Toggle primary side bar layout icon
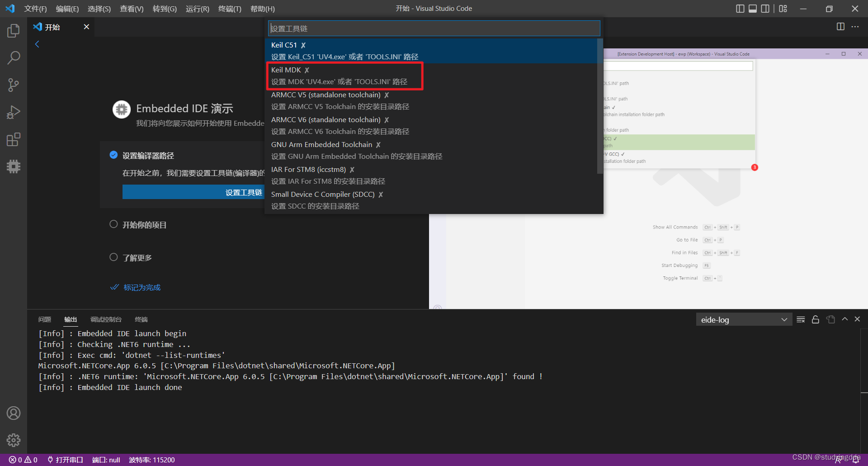 coord(740,9)
